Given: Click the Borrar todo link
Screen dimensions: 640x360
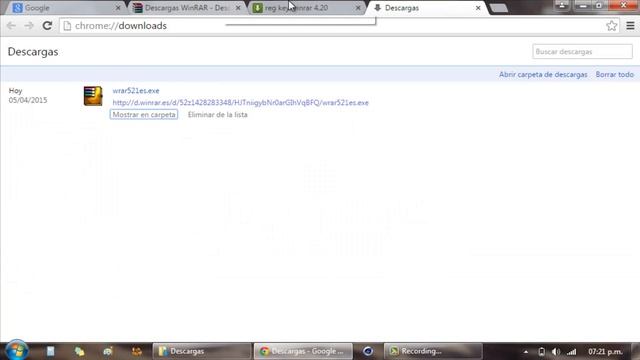Looking at the screenshot, I should click(x=614, y=75).
